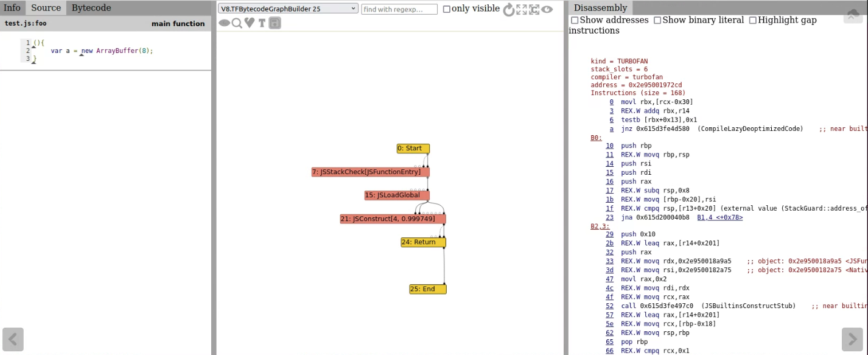Screen dimensions: 868x355
Task: Collapse the right pane with the arrow button
Action: (853, 339)
